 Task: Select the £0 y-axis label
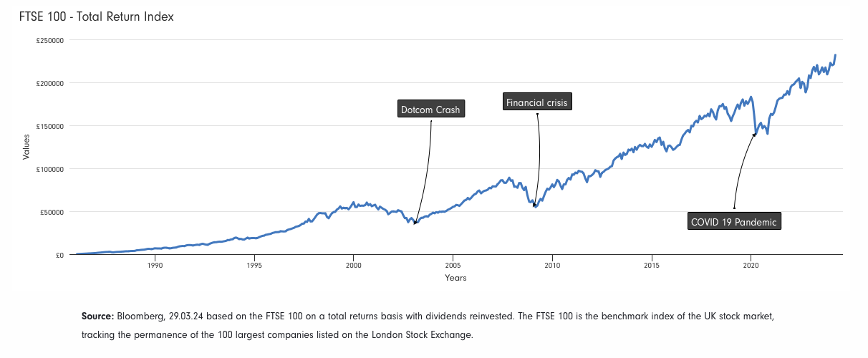click(x=59, y=256)
